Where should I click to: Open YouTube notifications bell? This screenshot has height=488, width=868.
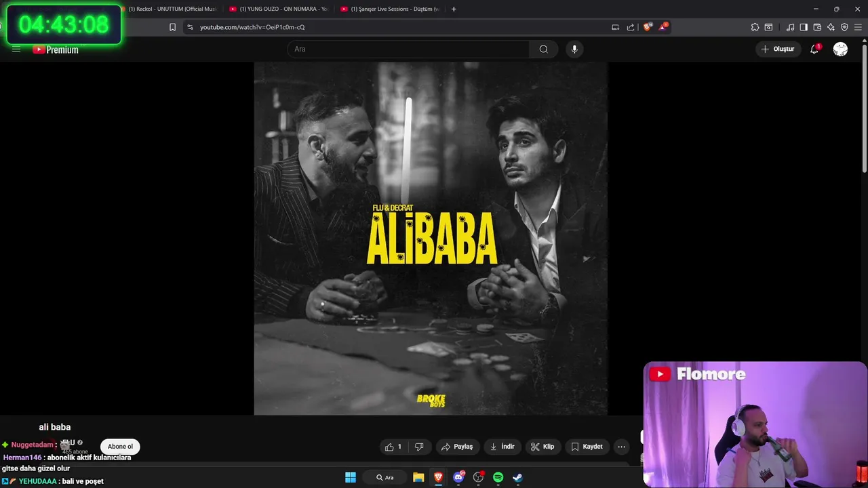814,49
